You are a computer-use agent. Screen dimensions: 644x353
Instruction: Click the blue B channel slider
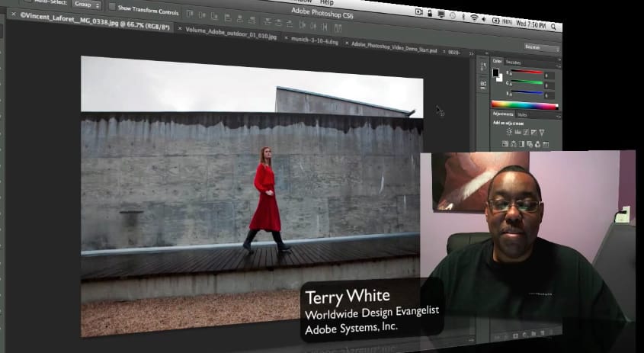coord(527,91)
